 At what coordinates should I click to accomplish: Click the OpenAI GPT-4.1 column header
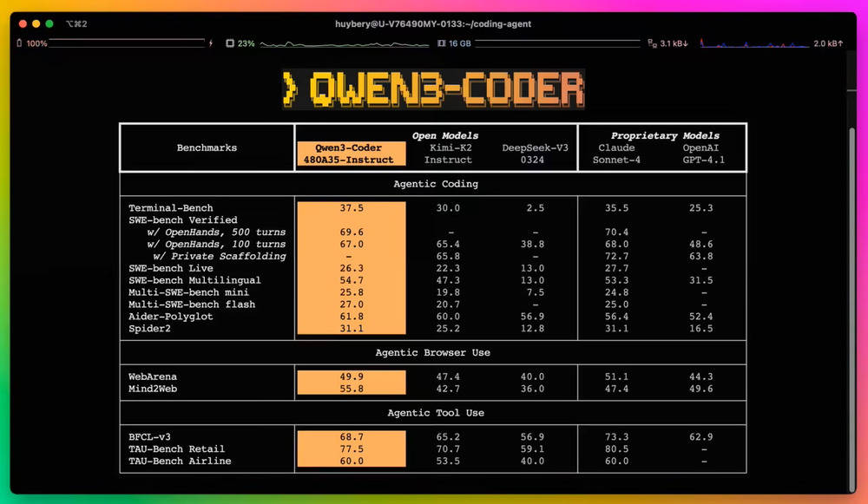[703, 154]
